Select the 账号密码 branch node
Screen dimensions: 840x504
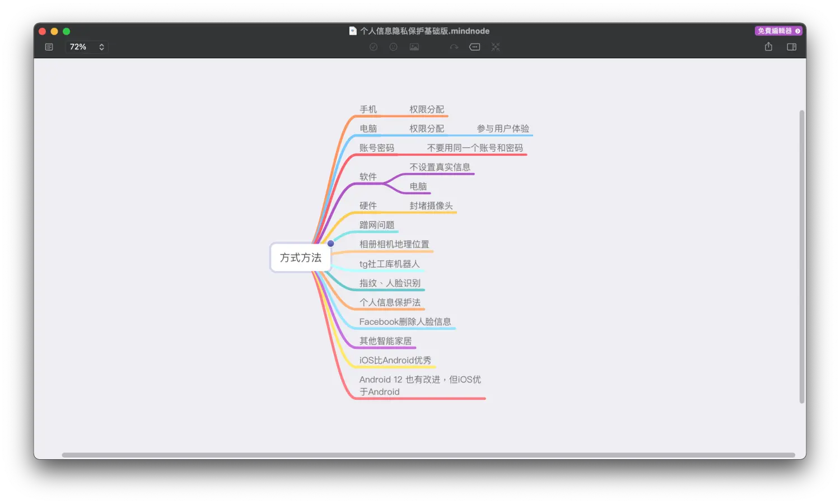pyautogui.click(x=377, y=148)
